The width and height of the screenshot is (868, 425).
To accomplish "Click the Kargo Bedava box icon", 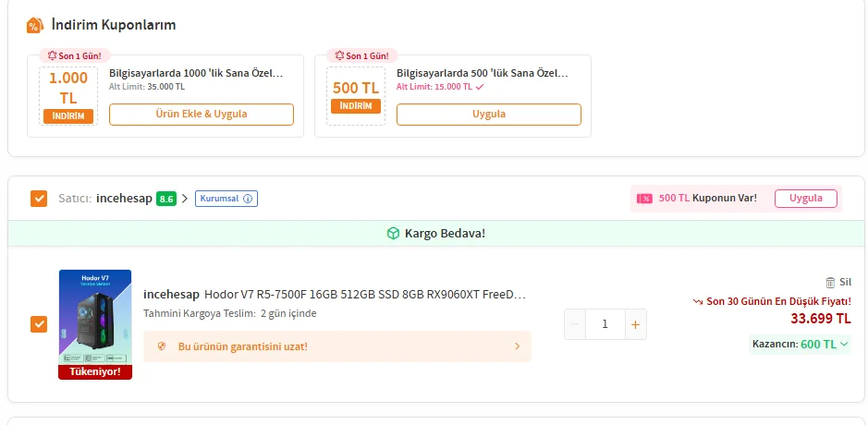I will 393,234.
